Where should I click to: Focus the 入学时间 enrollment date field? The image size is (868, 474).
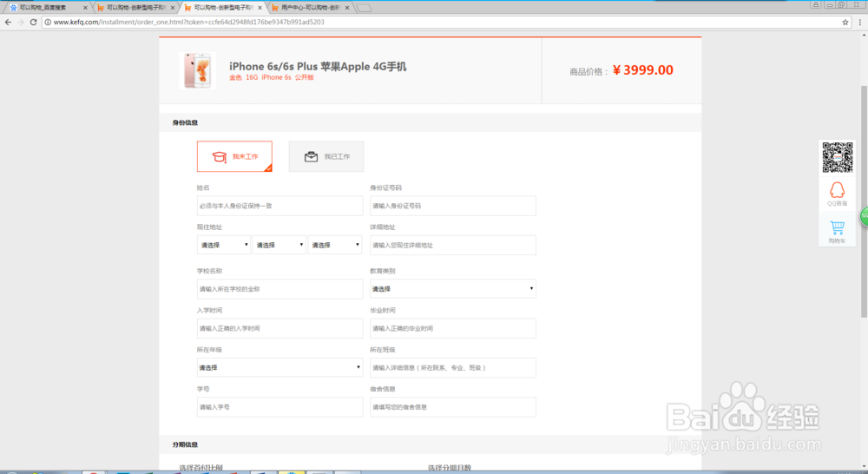pyautogui.click(x=279, y=328)
